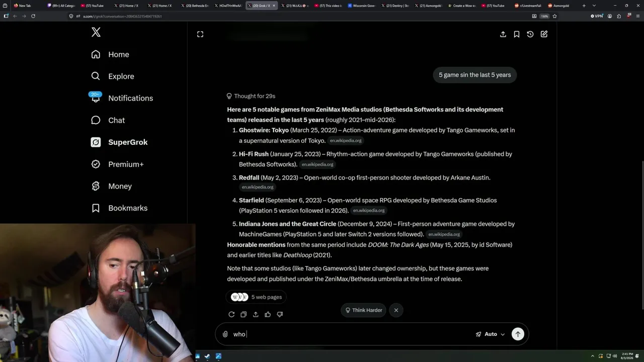Open Wikipedia source for Starfield
This screenshot has height=362, width=644.
click(369, 211)
